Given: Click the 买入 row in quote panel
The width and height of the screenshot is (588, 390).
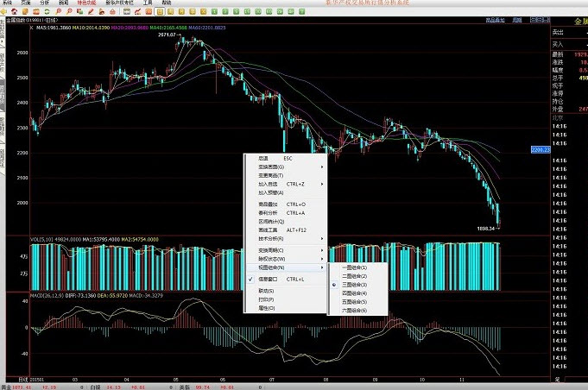Looking at the screenshot, I should (569, 44).
